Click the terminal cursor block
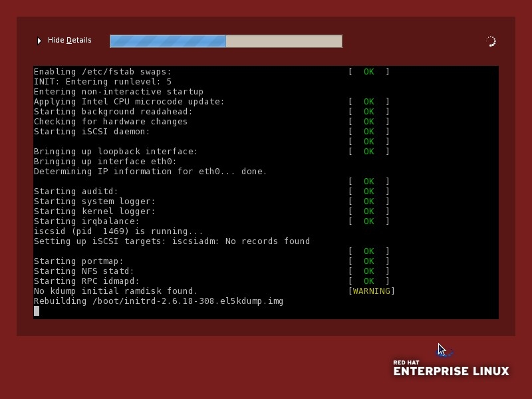 (x=37, y=311)
